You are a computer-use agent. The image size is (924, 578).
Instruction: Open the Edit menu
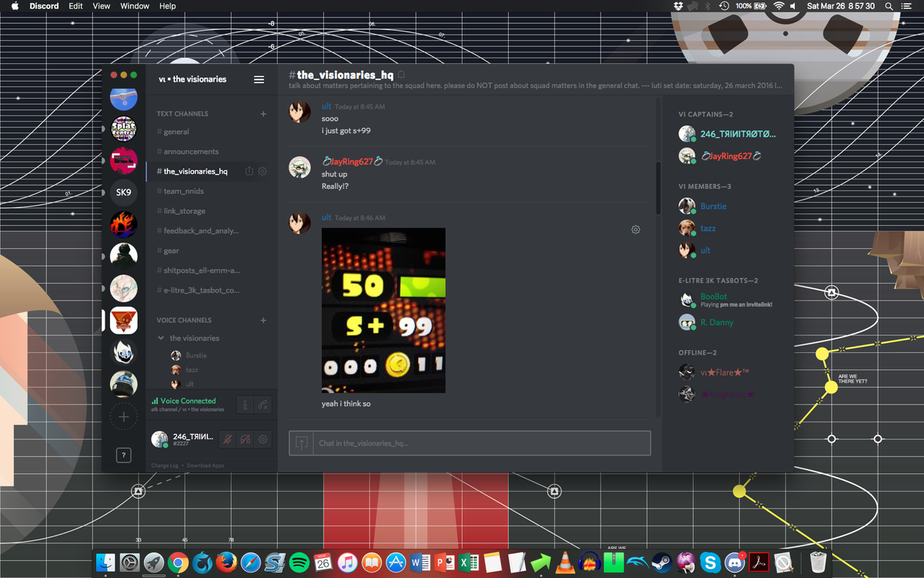(75, 6)
